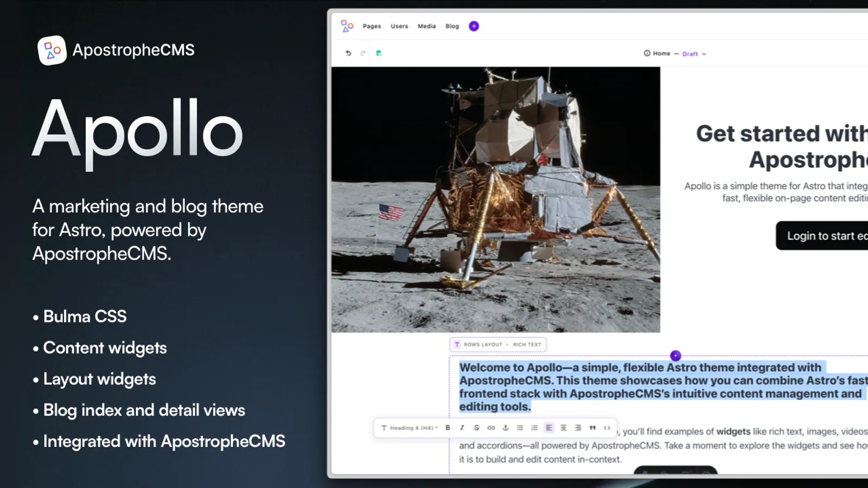Screen dimensions: 868x488
Task: Expand the purple plus create menu
Action: tap(474, 26)
